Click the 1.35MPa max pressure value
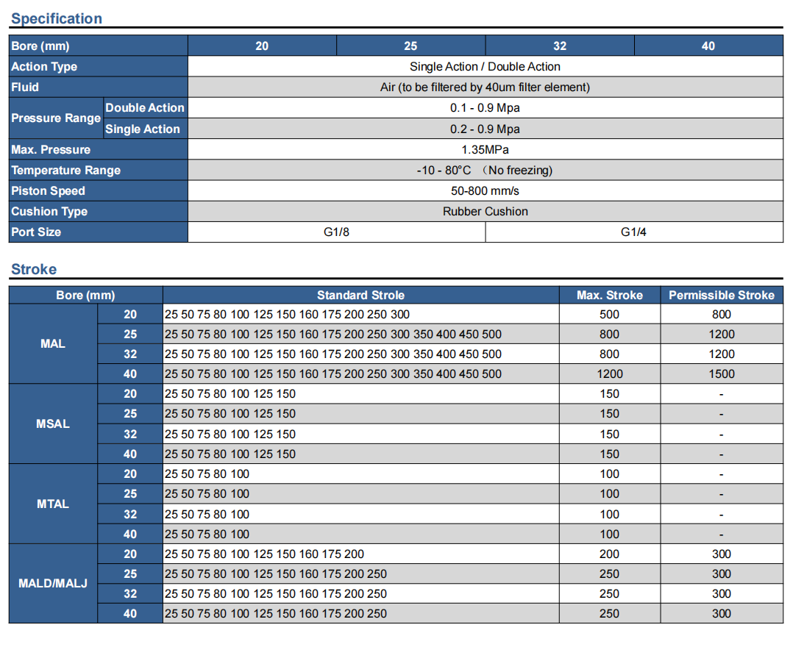Screen dimensions: 793x672 click(x=485, y=150)
